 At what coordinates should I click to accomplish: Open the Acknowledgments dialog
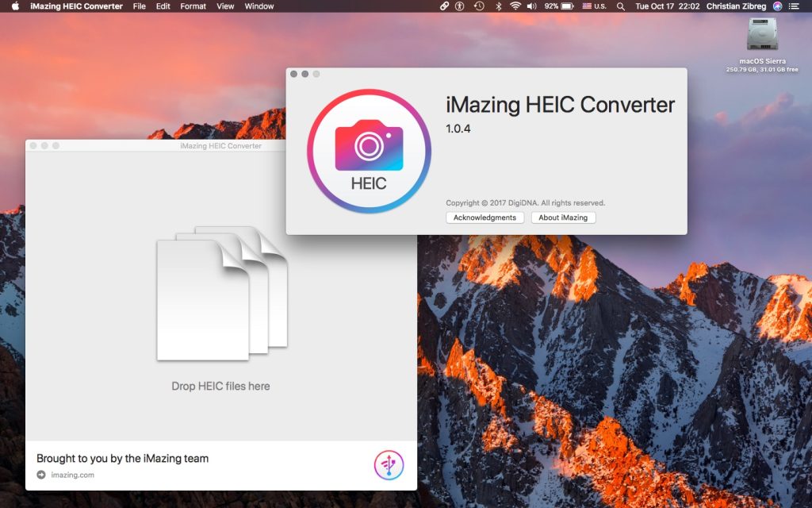click(x=485, y=217)
